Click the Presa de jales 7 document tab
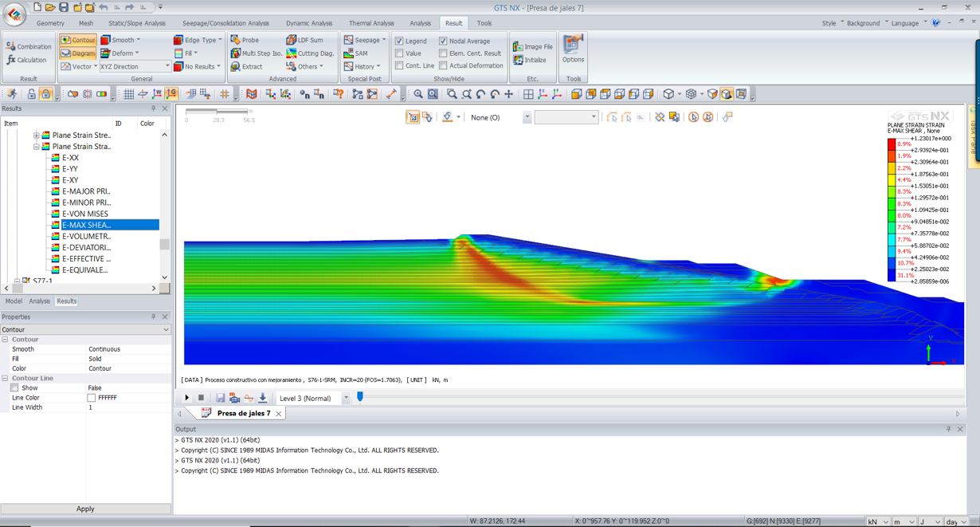The image size is (980, 527). (243, 414)
